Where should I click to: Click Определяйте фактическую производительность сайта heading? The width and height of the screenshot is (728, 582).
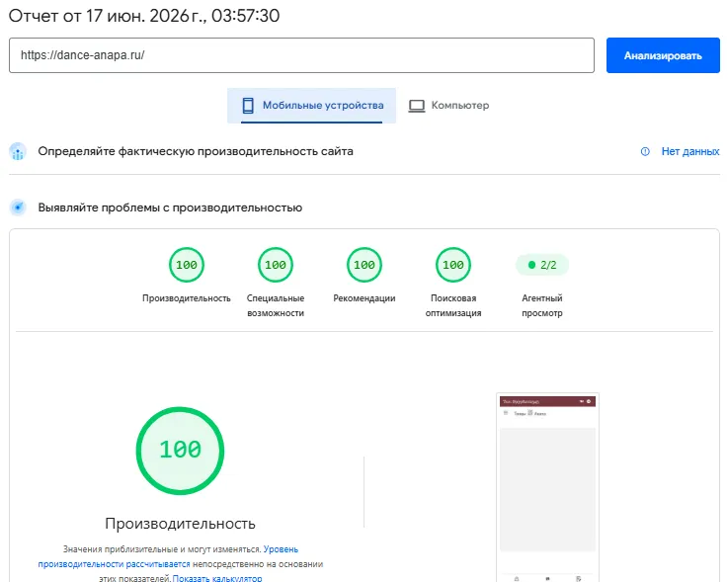click(x=196, y=151)
